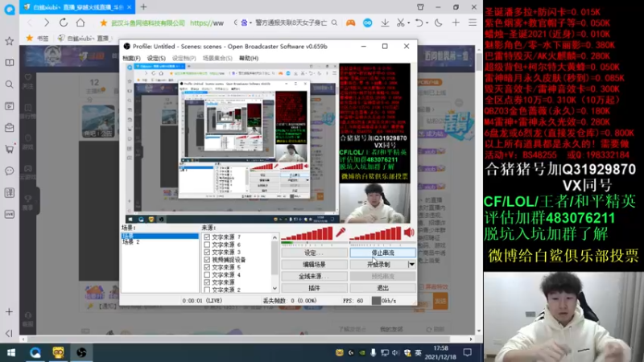
Task: Click the address bar bookmark star
Action: click(x=104, y=23)
